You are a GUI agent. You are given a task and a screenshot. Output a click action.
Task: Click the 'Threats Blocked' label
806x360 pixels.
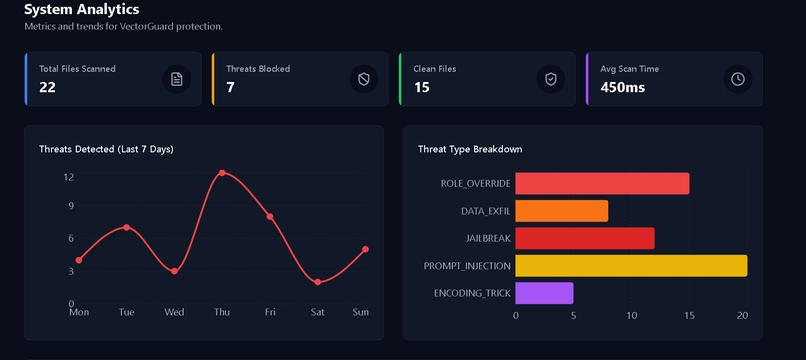click(258, 68)
